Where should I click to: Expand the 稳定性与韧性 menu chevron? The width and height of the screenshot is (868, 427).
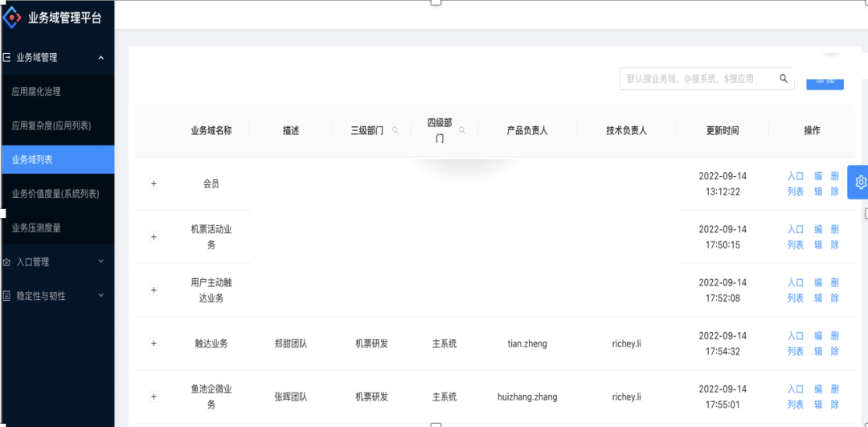100,295
